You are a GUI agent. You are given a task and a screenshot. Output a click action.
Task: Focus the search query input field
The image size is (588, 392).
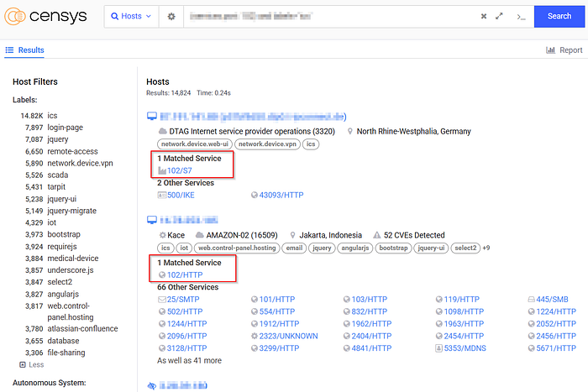tap(332, 17)
